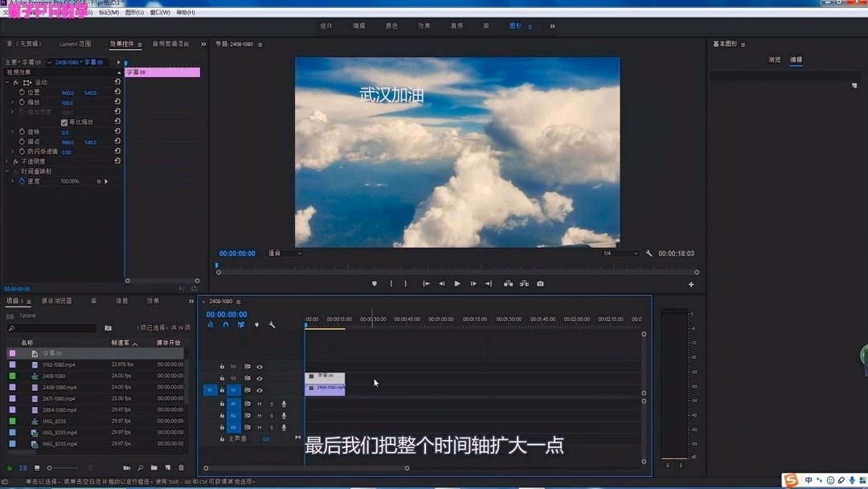This screenshot has height=489, width=868.
Task: Enable the snapping magnet icon in timeline
Action: point(226,325)
